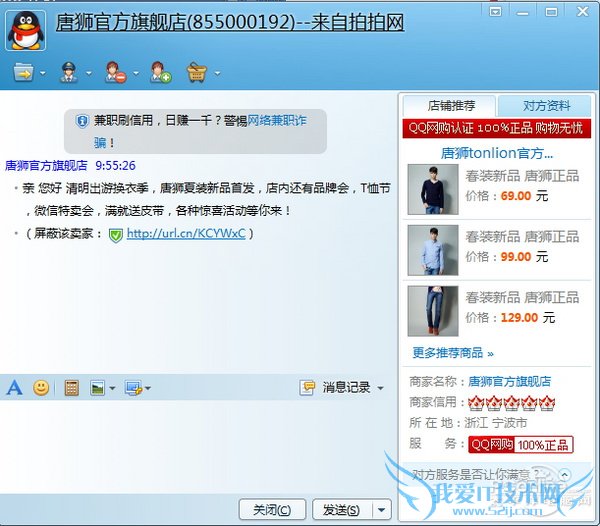Expand the send picture dropdown arrow
Screen dimensions: 600x526
tap(112, 388)
